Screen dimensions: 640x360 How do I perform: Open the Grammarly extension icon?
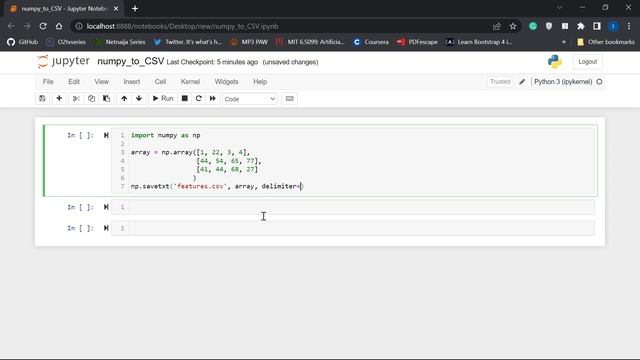pyautogui.click(x=533, y=26)
